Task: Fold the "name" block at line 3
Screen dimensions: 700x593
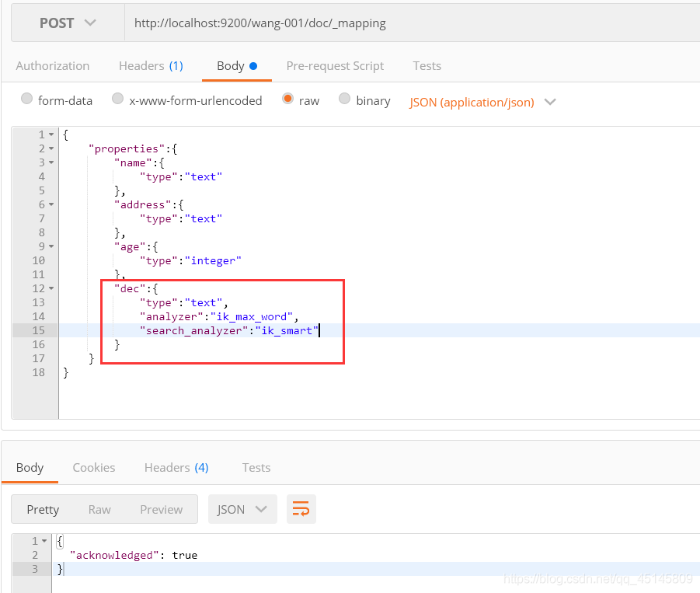Action: (x=51, y=162)
